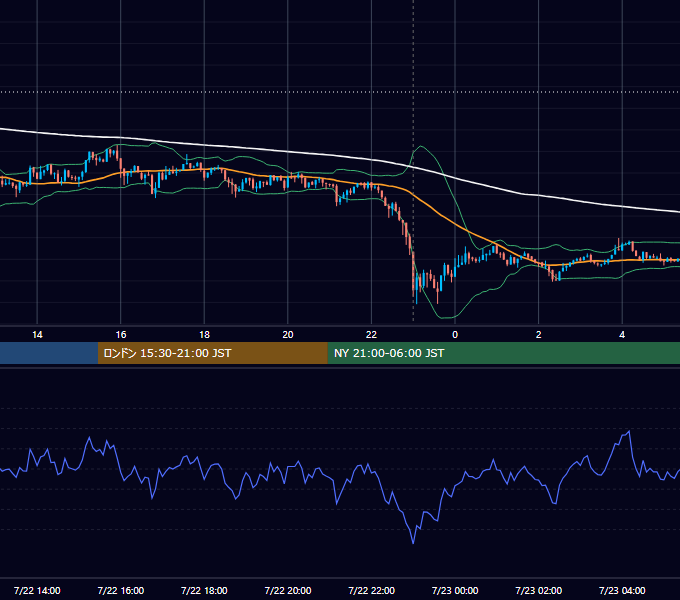Click the 7/23 00:00 time label

point(455,590)
